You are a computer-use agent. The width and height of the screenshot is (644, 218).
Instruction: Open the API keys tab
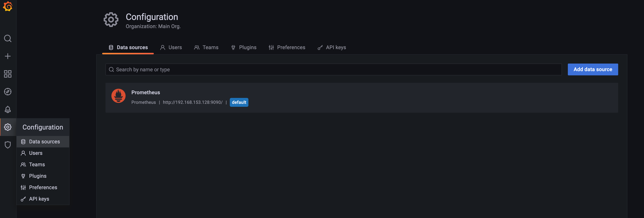[332, 47]
